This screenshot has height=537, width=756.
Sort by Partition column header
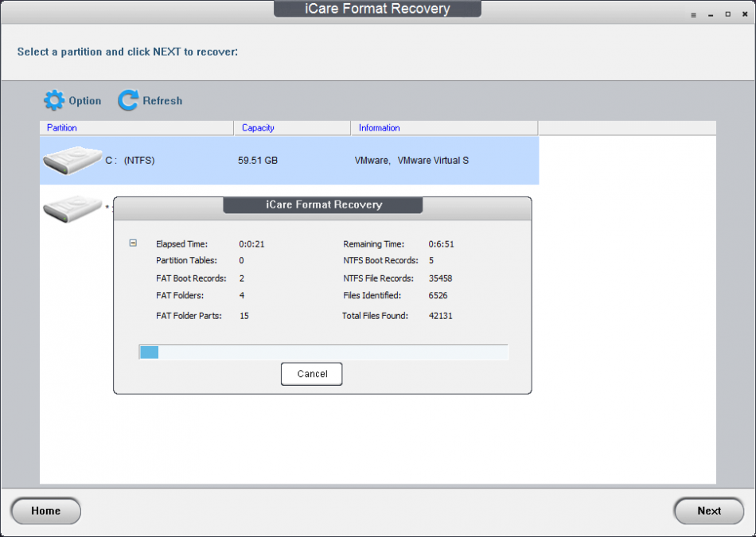click(136, 128)
